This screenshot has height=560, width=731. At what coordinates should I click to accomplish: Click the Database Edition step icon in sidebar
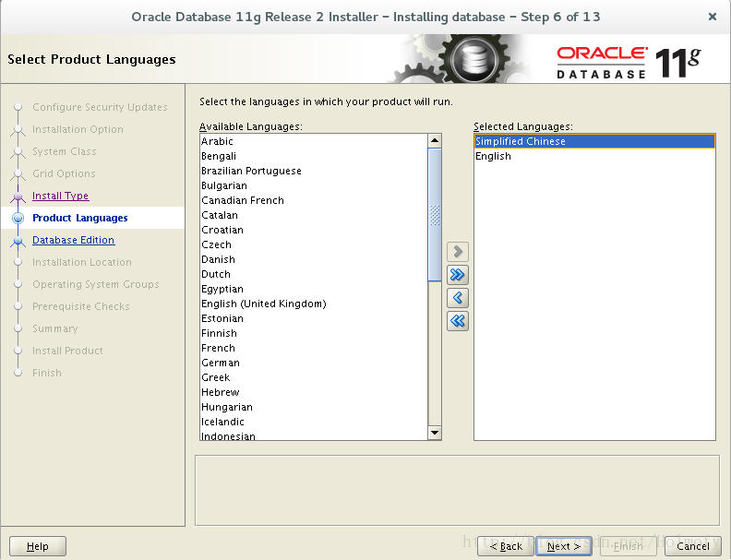point(18,241)
